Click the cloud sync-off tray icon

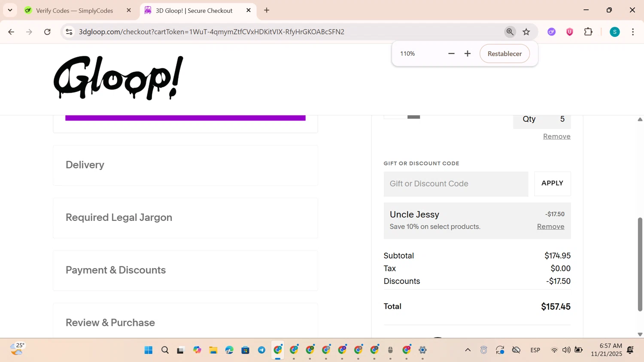pos(516,350)
